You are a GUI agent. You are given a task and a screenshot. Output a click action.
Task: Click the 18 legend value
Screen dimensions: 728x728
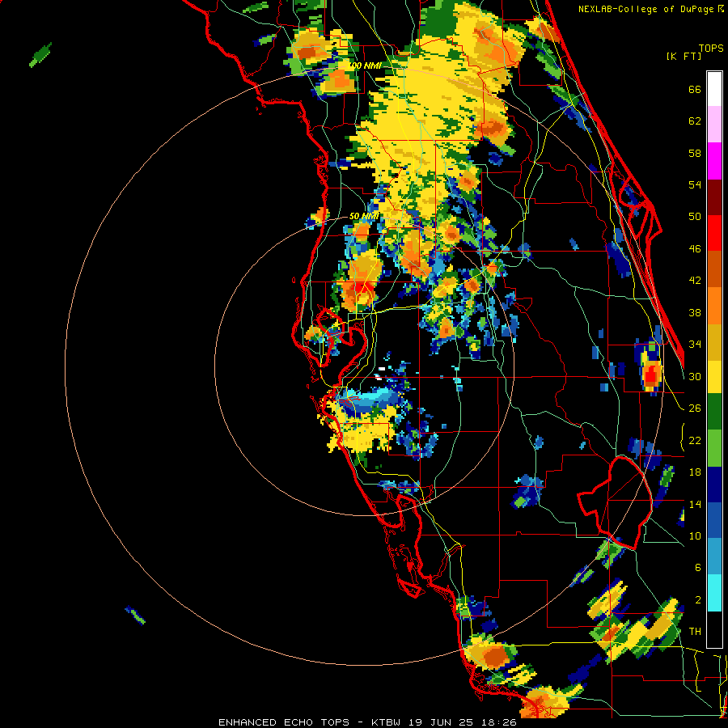(x=695, y=472)
